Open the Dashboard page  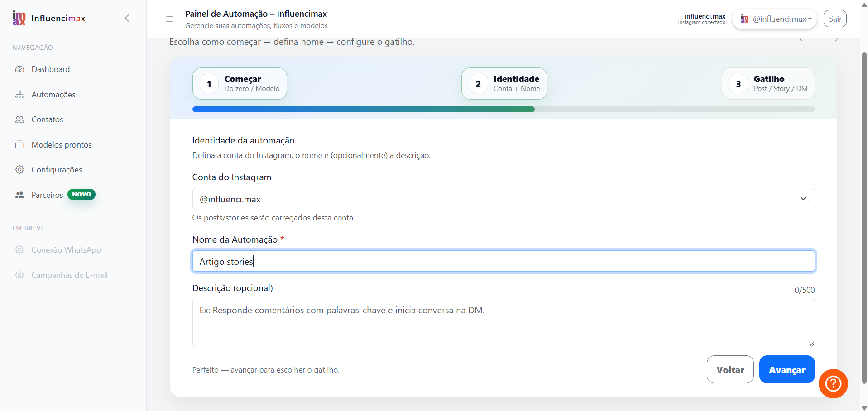[x=73, y=69]
